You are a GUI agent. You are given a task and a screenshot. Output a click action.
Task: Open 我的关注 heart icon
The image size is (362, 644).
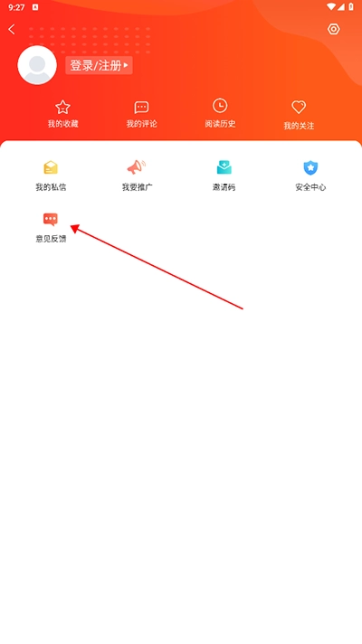(x=299, y=108)
